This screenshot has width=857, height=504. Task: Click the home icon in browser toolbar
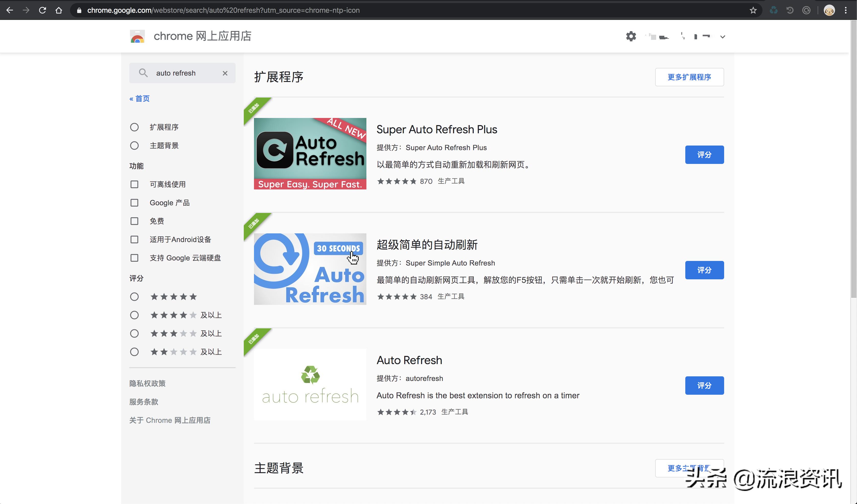tap(59, 10)
